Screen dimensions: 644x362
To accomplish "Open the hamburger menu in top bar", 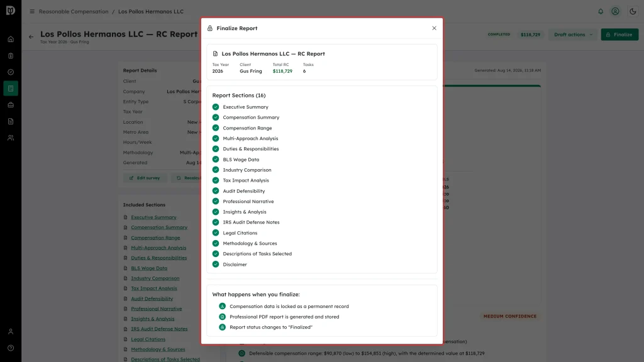I will (x=32, y=11).
